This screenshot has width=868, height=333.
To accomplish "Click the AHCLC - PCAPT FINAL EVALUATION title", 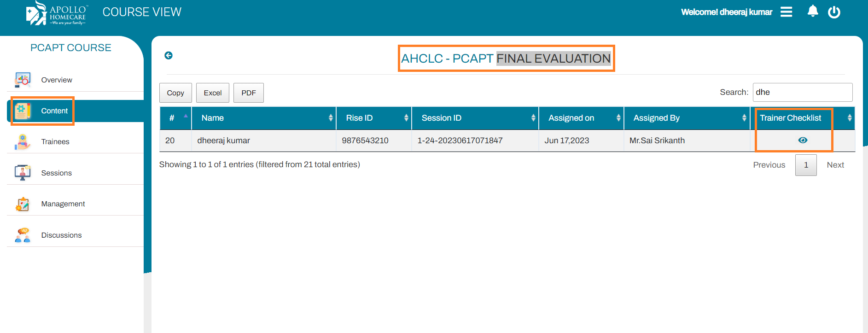I will point(506,58).
